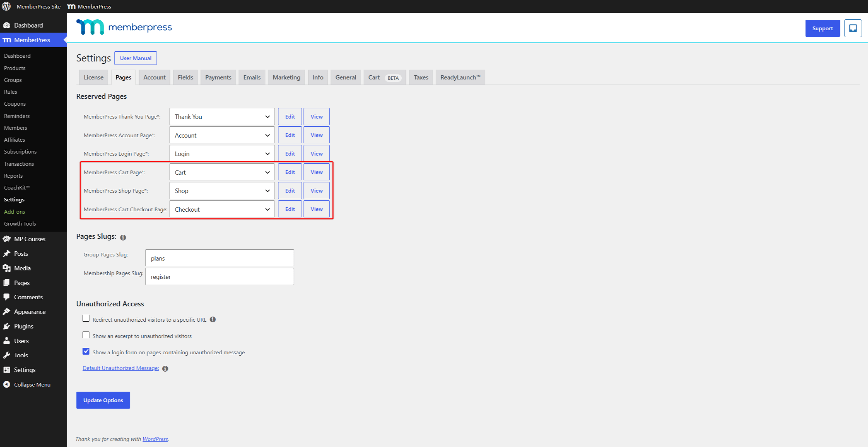Open Posts via pushpin icon
This screenshot has width=868, height=447.
[x=6, y=253]
